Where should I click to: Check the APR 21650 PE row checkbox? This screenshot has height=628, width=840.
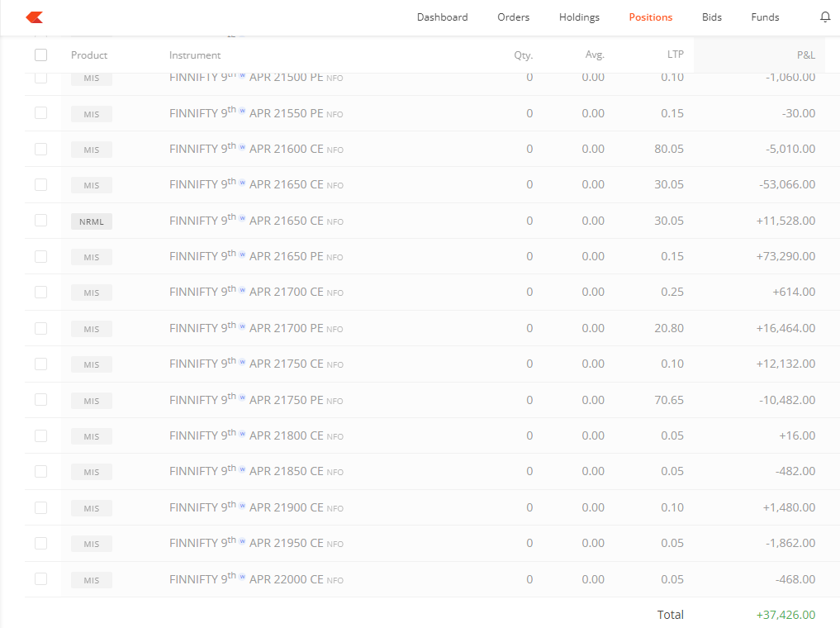point(40,257)
